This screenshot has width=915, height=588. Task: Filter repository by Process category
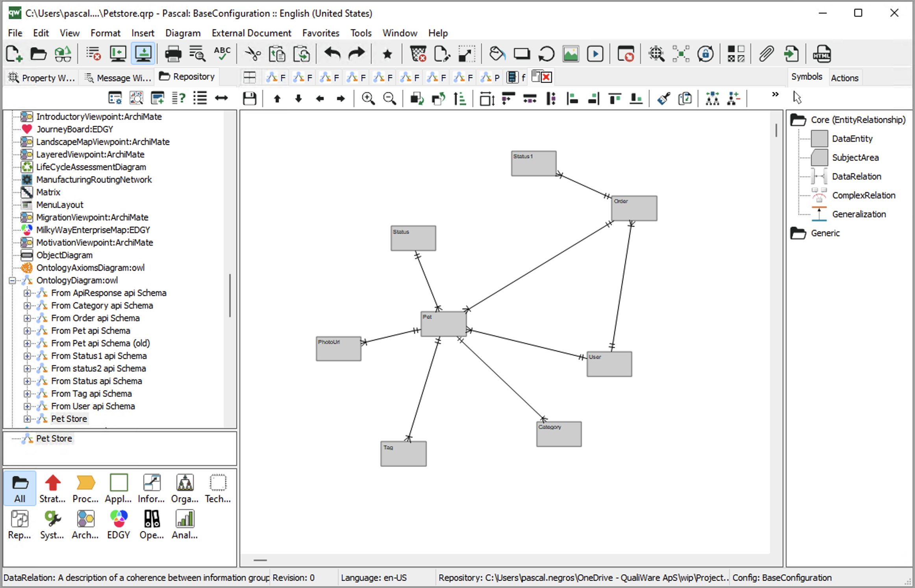pos(85,488)
